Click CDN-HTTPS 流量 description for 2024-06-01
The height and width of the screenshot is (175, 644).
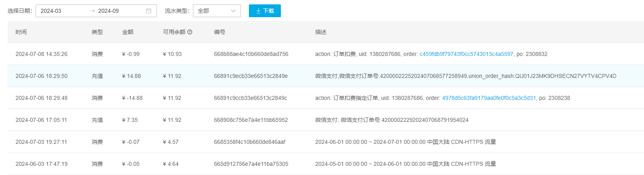[x=405, y=142]
